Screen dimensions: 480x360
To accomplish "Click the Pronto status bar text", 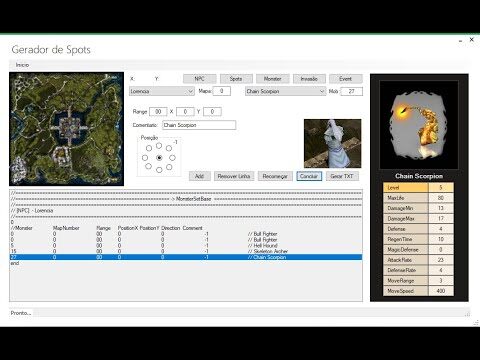I will click(21, 313).
